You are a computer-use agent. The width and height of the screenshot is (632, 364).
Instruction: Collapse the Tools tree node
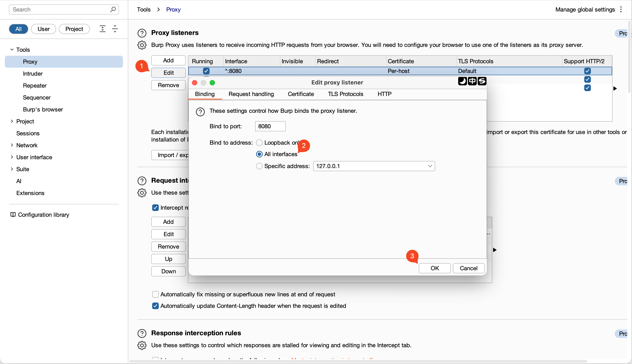(12, 50)
